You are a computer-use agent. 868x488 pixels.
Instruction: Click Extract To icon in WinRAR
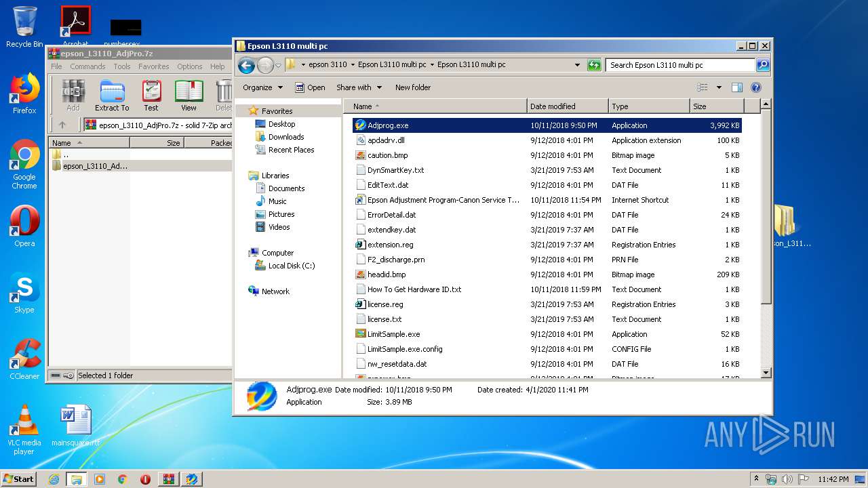[112, 96]
